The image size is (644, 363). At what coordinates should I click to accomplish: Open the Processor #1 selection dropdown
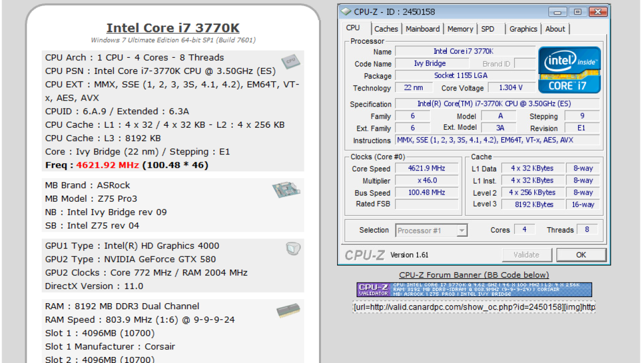(431, 231)
